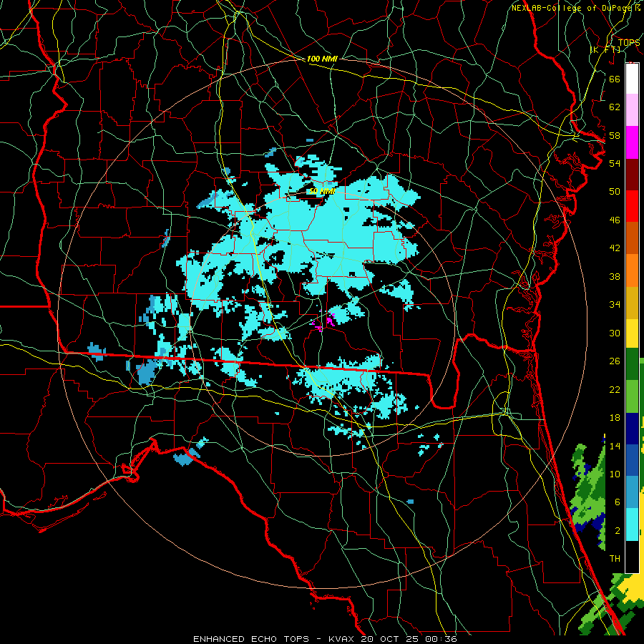Pick the dark orange legend swatch
Viewport: 644px width, 644px height.
click(632, 238)
